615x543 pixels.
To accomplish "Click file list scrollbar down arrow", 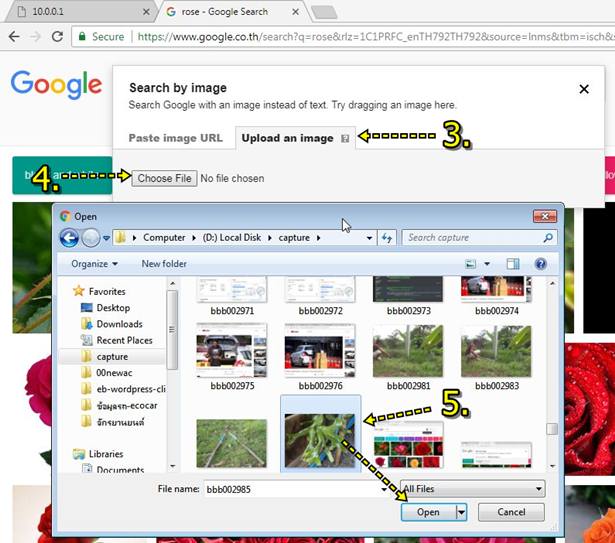I will coord(552,466).
